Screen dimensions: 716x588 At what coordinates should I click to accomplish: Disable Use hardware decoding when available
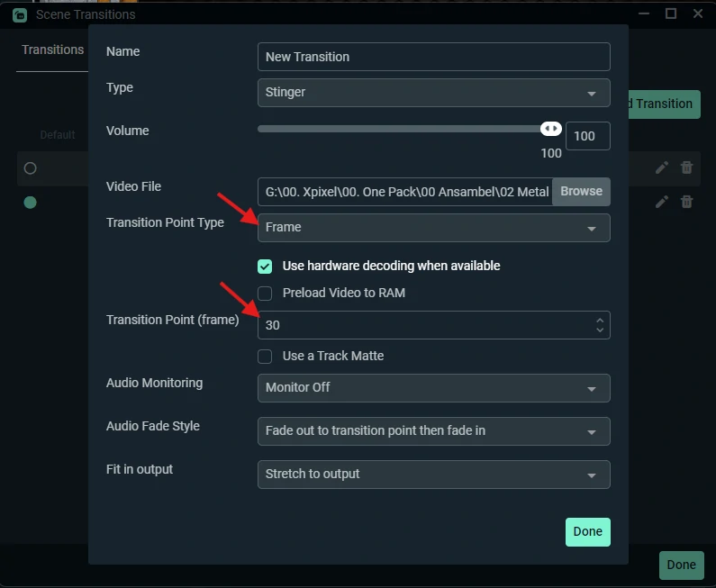[265, 267]
